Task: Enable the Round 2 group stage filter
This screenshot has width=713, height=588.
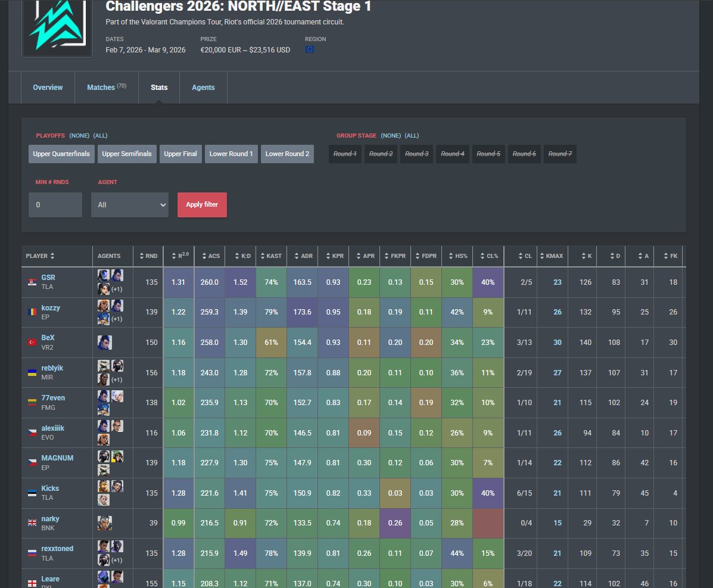Action: tap(381, 154)
